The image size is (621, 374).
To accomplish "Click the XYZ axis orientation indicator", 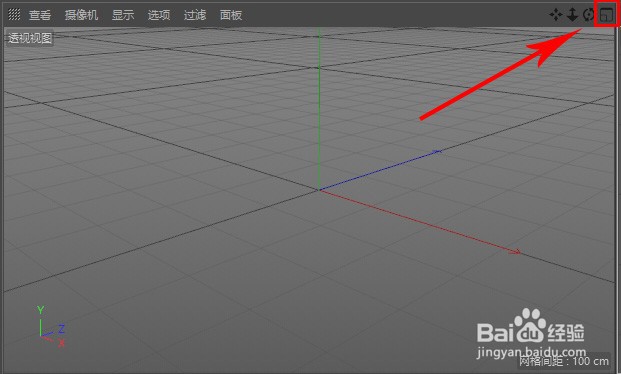I will pyautogui.click(x=51, y=326).
